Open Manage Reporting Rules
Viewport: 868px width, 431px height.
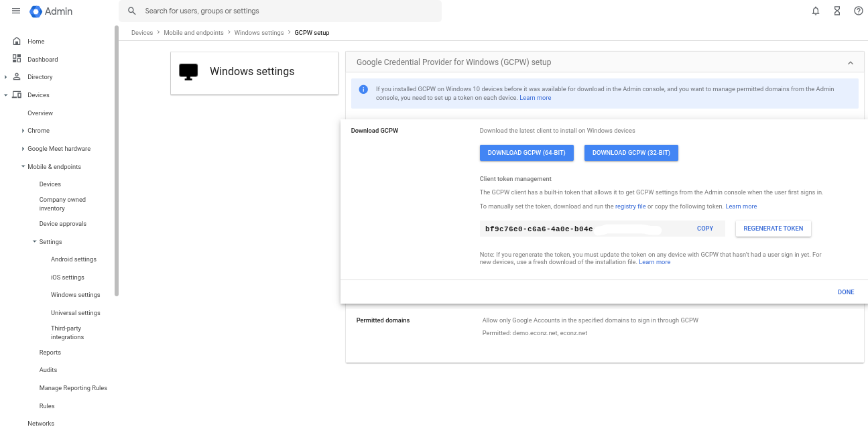73,388
